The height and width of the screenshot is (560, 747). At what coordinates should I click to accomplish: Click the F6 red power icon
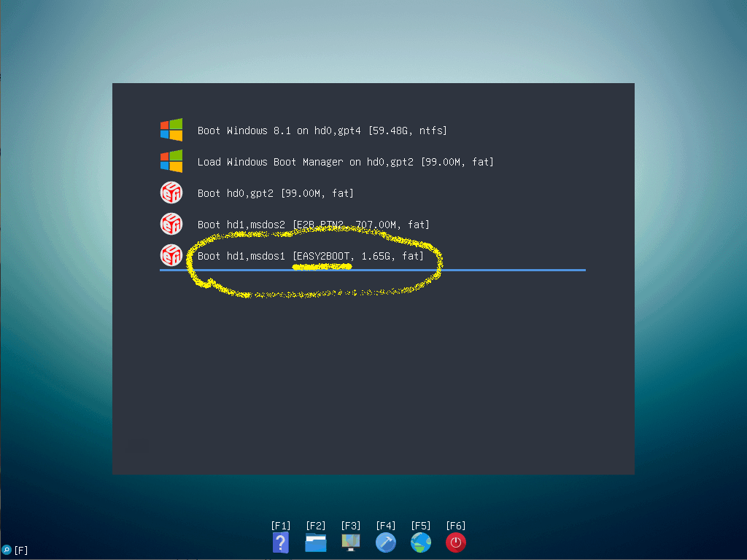455,542
